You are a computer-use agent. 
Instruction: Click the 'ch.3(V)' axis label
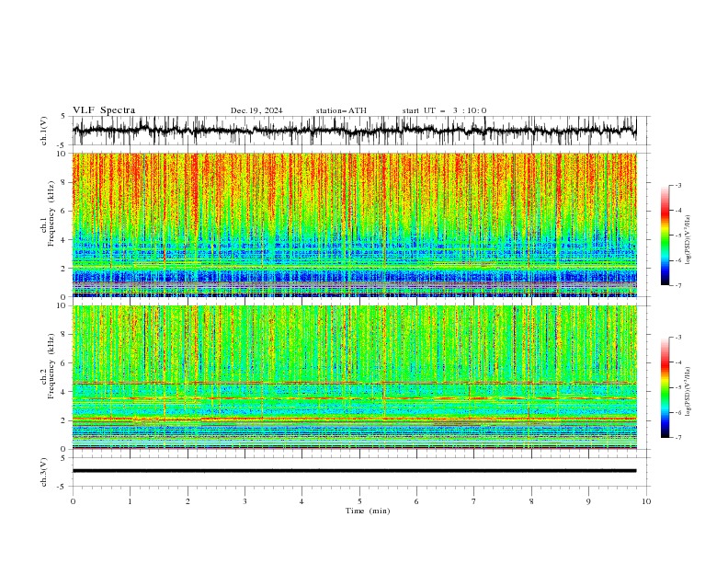pyautogui.click(x=44, y=472)
